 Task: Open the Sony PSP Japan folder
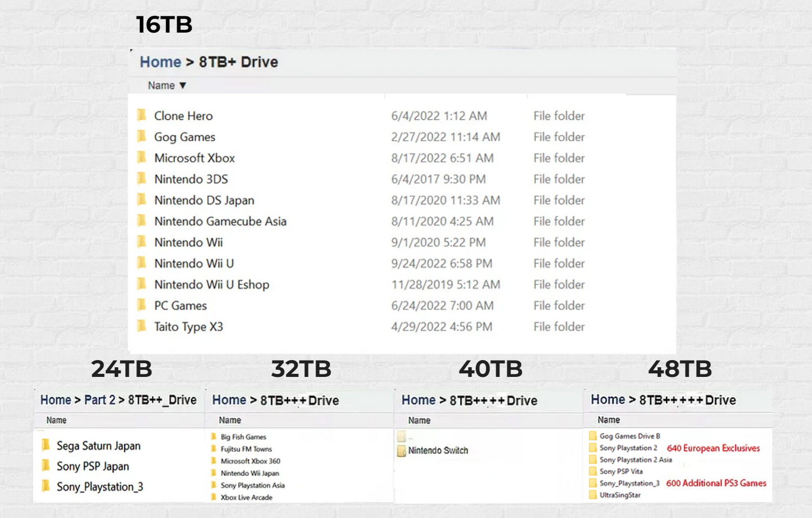coord(93,466)
